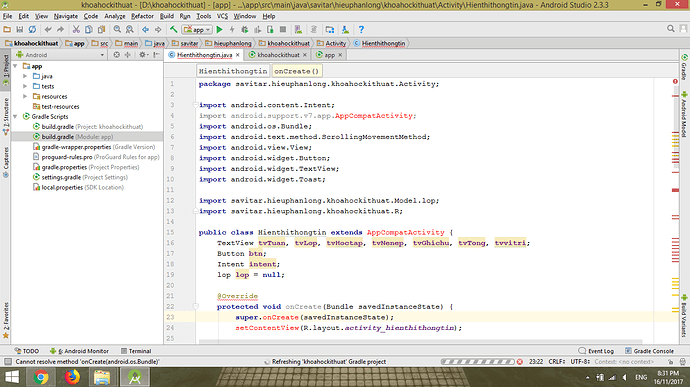Image resolution: width=690 pixels, height=387 pixels.
Task: Open Project Structure toolbar icon
Action: tap(330, 29)
